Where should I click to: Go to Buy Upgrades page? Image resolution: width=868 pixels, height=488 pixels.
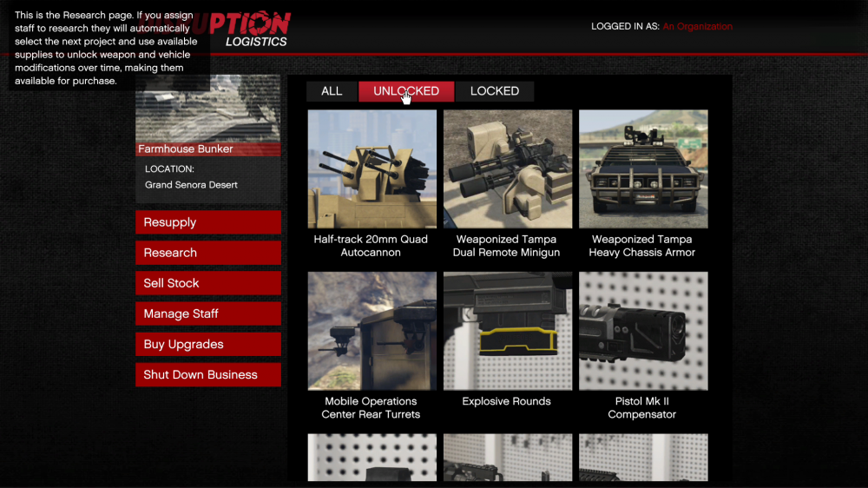(208, 344)
